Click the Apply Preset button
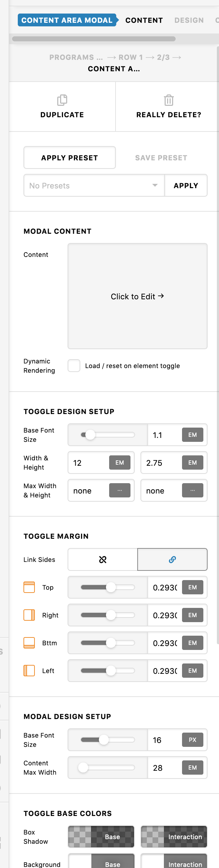 70,157
